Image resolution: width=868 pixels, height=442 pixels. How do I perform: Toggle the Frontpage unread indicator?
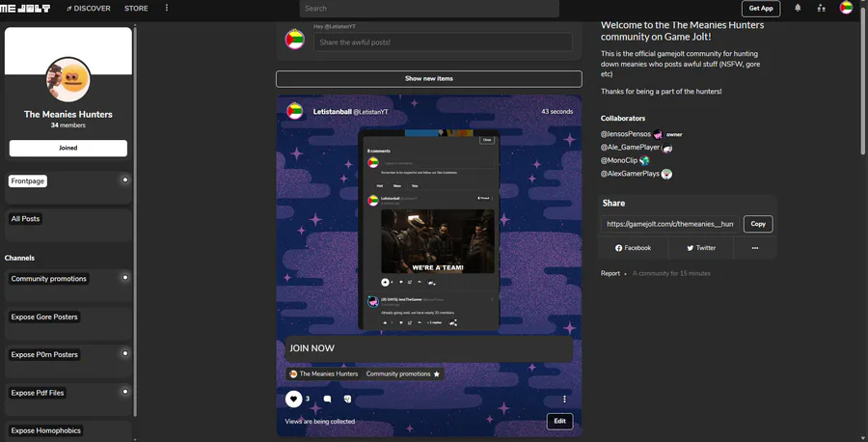(x=125, y=180)
